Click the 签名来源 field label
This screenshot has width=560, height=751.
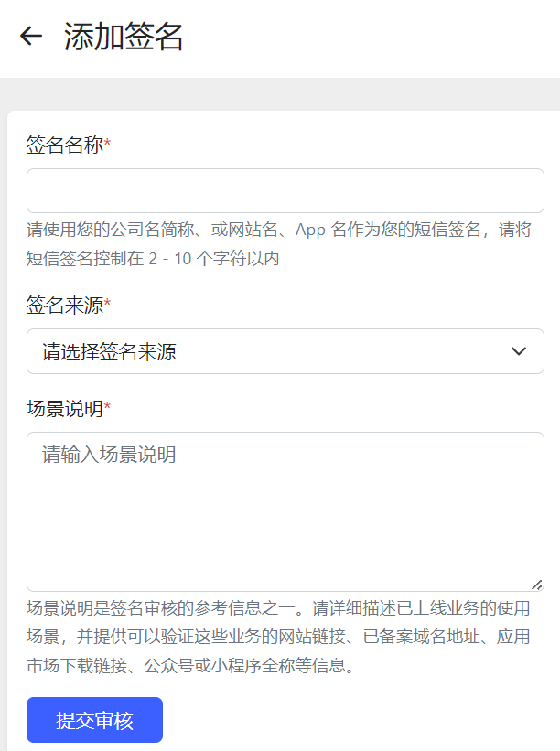point(65,306)
